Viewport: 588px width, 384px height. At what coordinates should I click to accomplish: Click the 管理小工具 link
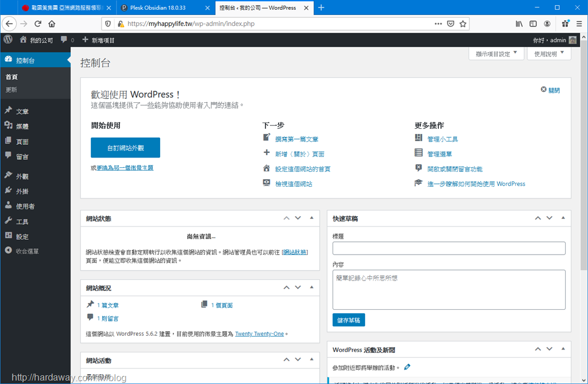(443, 139)
